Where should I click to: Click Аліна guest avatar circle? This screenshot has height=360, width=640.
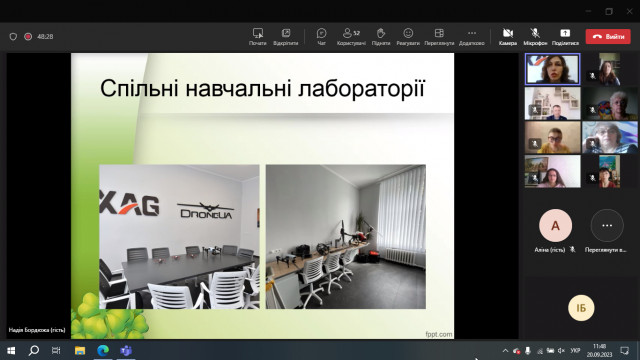555,225
